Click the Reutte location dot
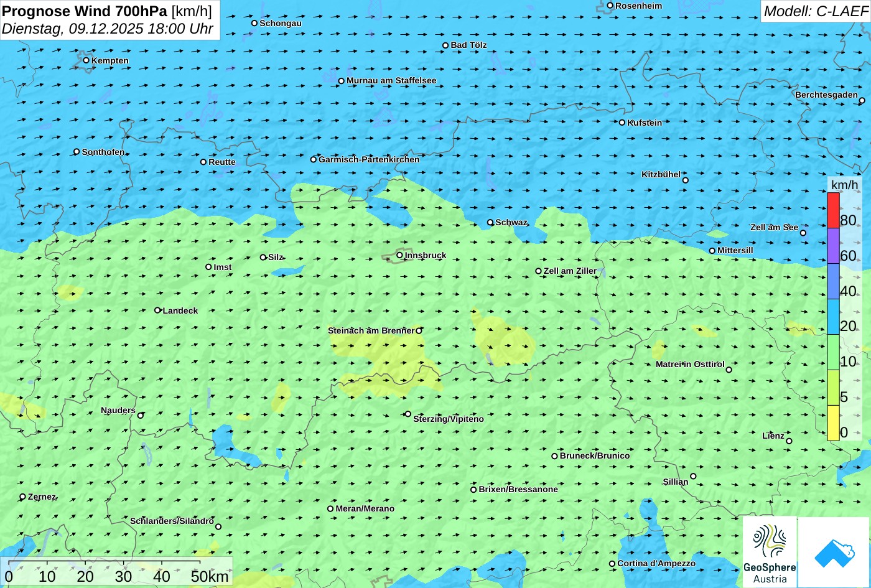Screen dimensions: 871x588 click(x=203, y=162)
